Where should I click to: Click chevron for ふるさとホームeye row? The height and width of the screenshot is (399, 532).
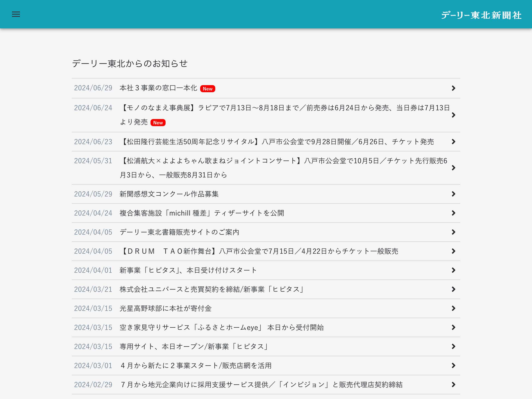[x=453, y=327]
